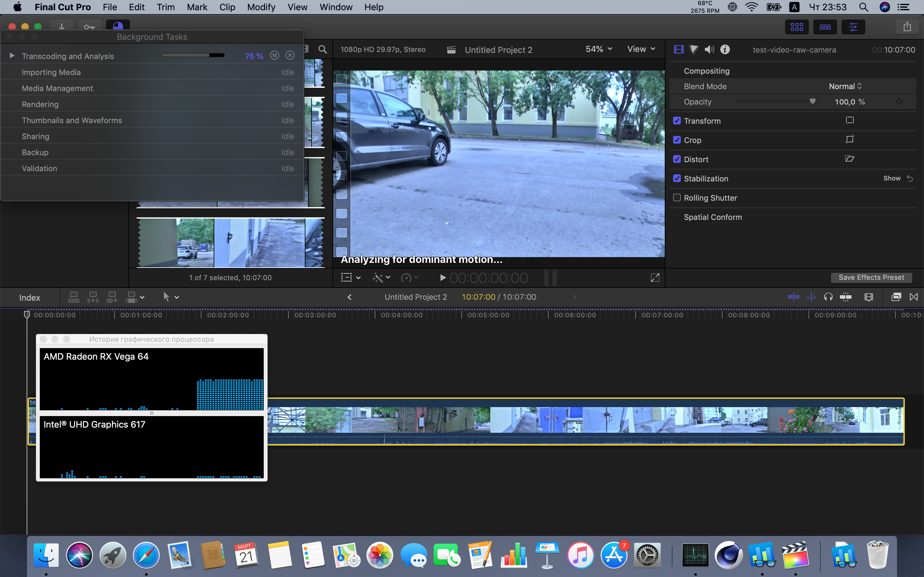Open the Clip menu
Screen dimensions: 924x577
click(227, 7)
